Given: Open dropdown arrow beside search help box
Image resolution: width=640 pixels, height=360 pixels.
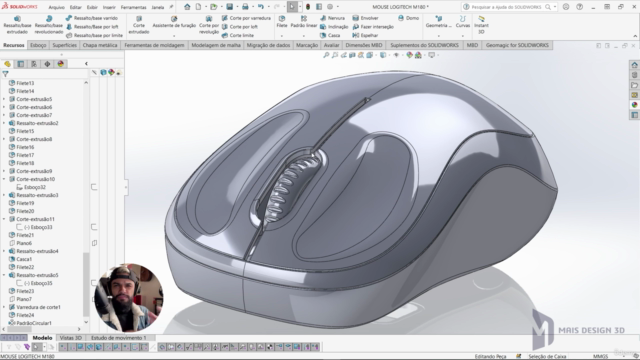Looking at the screenshot, I should tap(555, 7).
